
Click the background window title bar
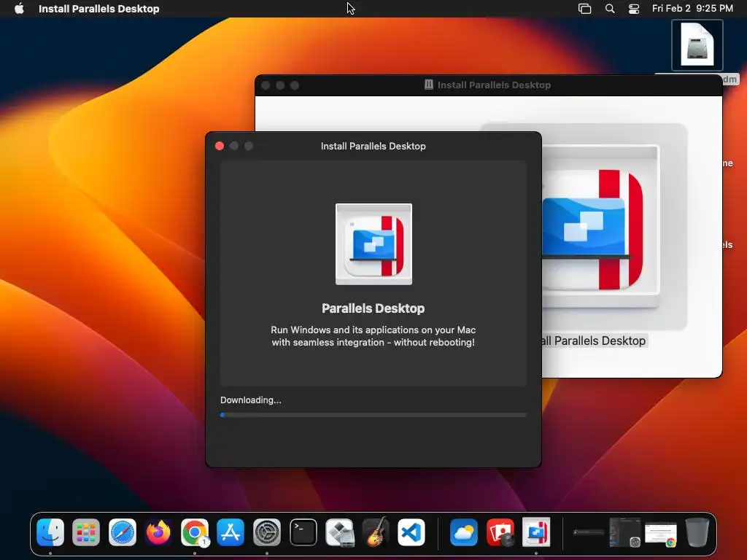[x=488, y=85]
